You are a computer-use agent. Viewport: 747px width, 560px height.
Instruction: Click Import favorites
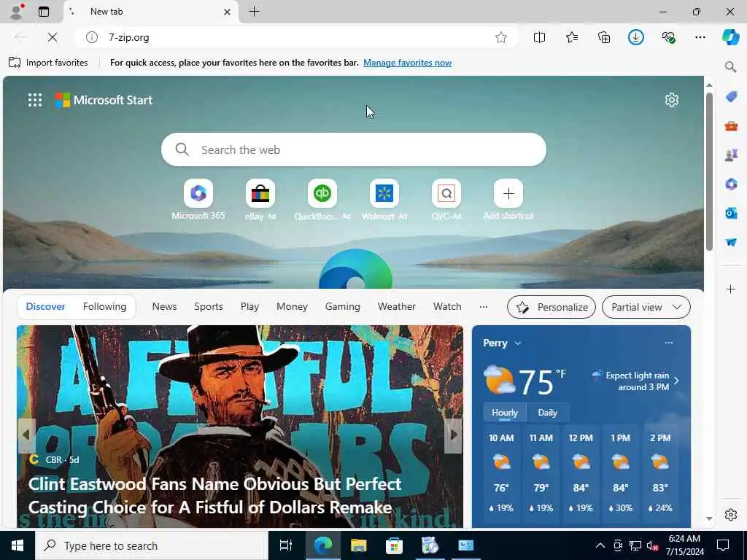tap(49, 63)
